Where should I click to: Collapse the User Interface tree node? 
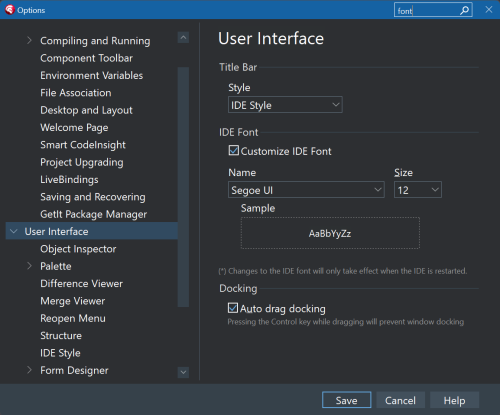[14, 231]
